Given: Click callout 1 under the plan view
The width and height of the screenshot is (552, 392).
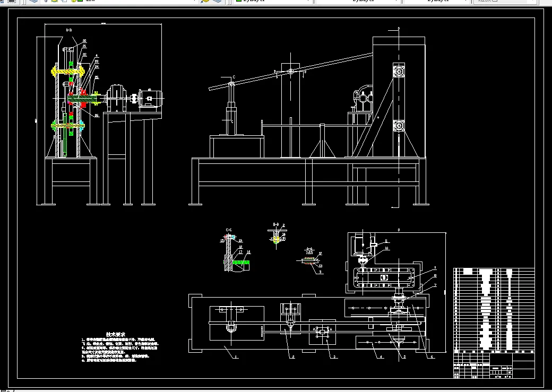Looking at the screenshot, I should click(x=236, y=357).
